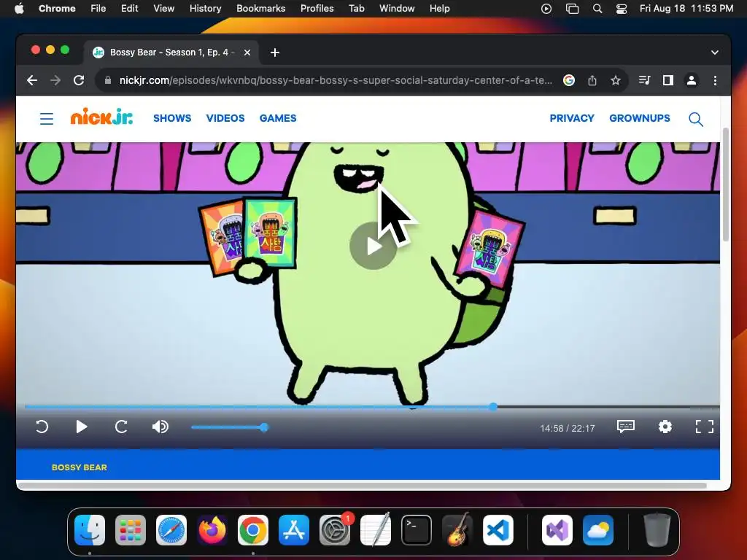Go to SHOWS page
747x560 pixels.
tap(172, 118)
